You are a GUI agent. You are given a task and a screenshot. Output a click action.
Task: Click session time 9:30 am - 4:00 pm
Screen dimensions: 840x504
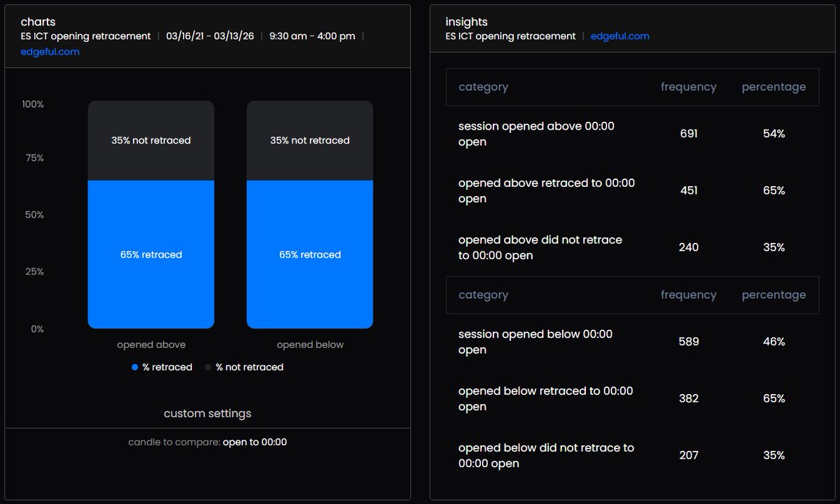313,36
